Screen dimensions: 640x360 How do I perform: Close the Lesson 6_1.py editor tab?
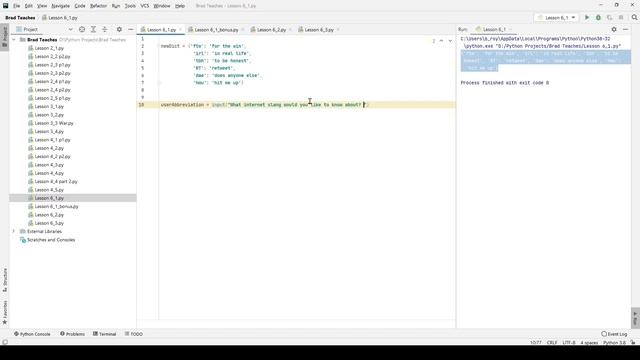(180, 30)
